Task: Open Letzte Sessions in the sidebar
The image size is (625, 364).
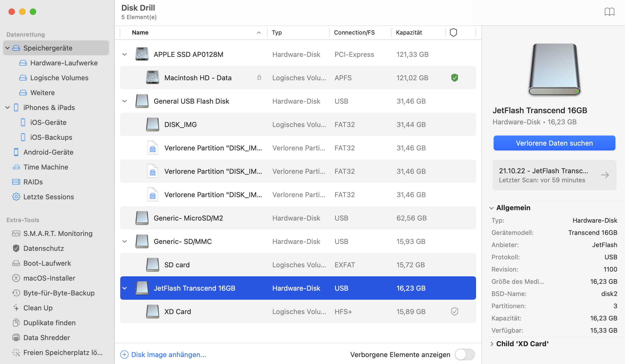Action: [49, 197]
